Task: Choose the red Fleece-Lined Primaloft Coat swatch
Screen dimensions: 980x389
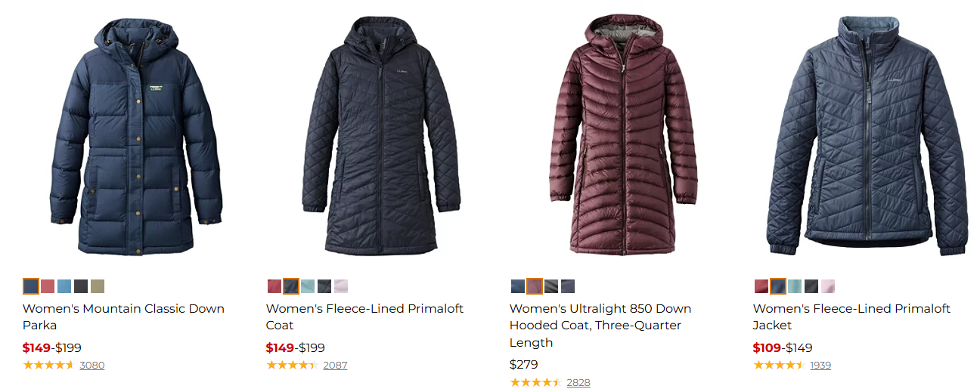Action: pyautogui.click(x=274, y=286)
